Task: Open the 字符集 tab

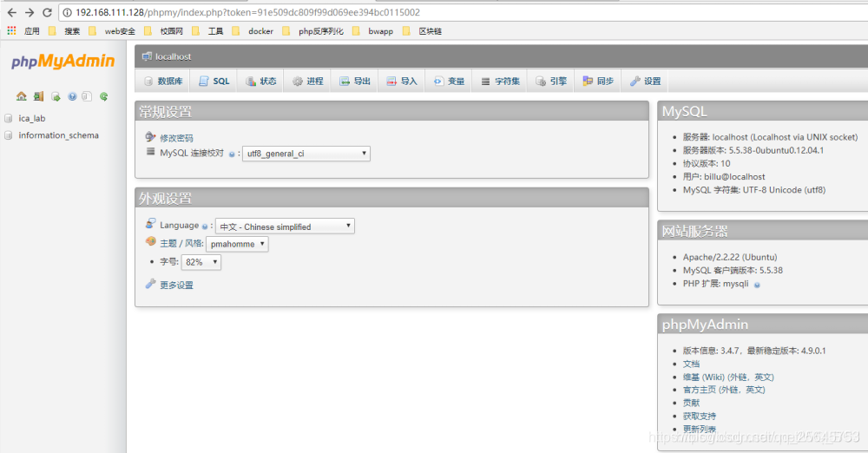Action: (501, 82)
